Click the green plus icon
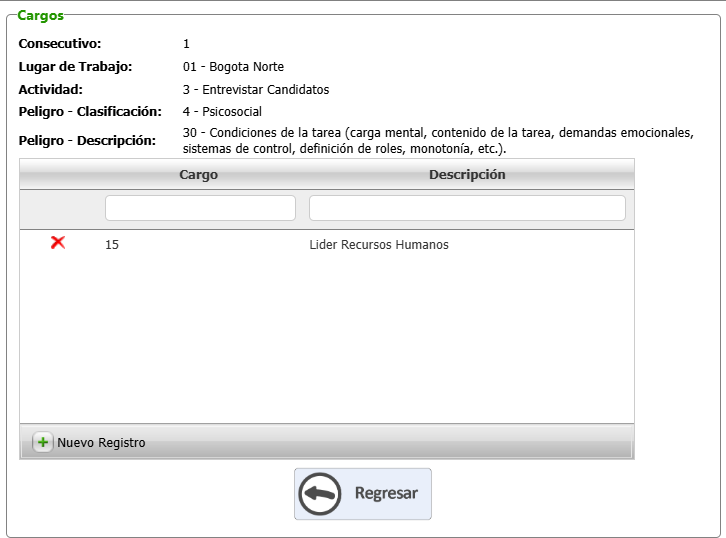This screenshot has height=538, width=726. coord(43,442)
